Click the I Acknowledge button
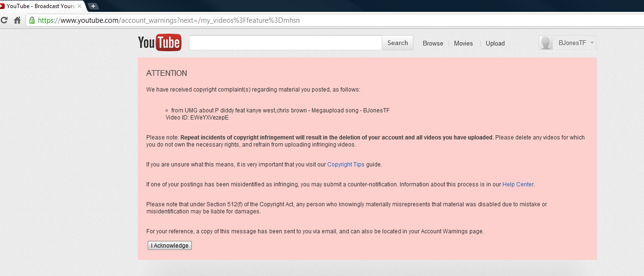The width and height of the screenshot is (644, 276). [170, 246]
